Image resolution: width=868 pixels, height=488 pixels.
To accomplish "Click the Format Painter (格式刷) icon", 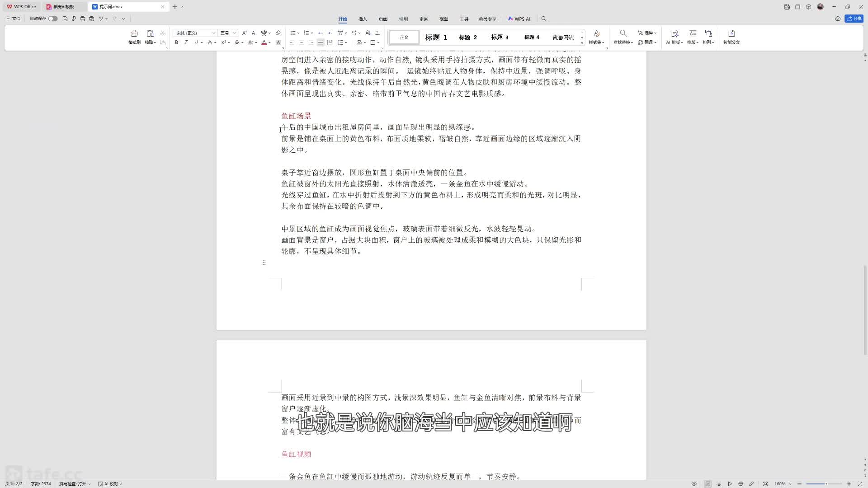I will point(134,34).
